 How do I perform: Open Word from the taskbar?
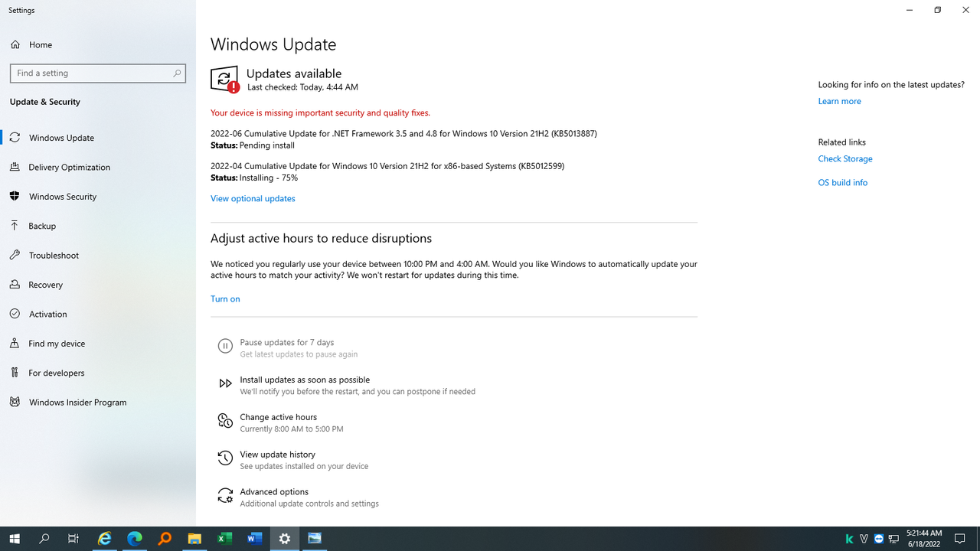coord(254,539)
